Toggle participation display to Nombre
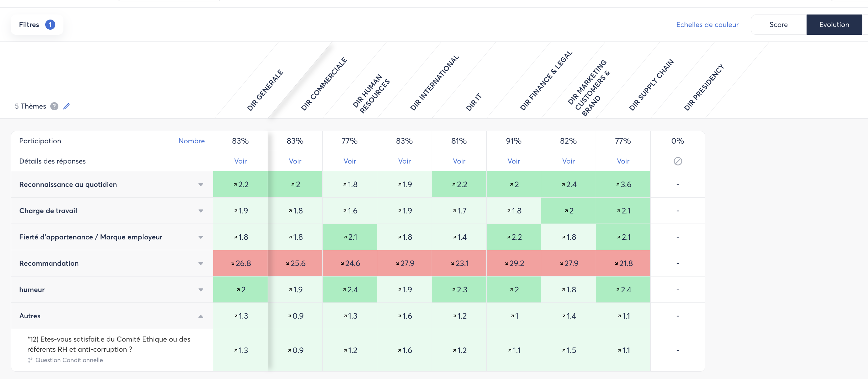 click(x=191, y=141)
